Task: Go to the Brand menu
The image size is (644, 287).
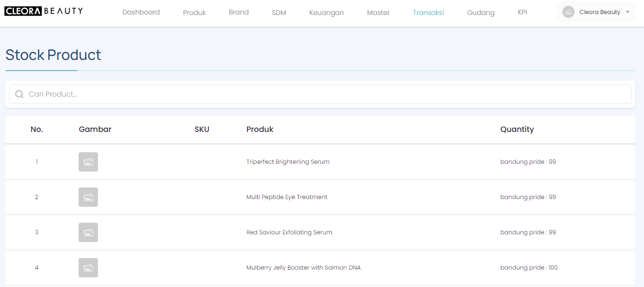Action: 239,13
